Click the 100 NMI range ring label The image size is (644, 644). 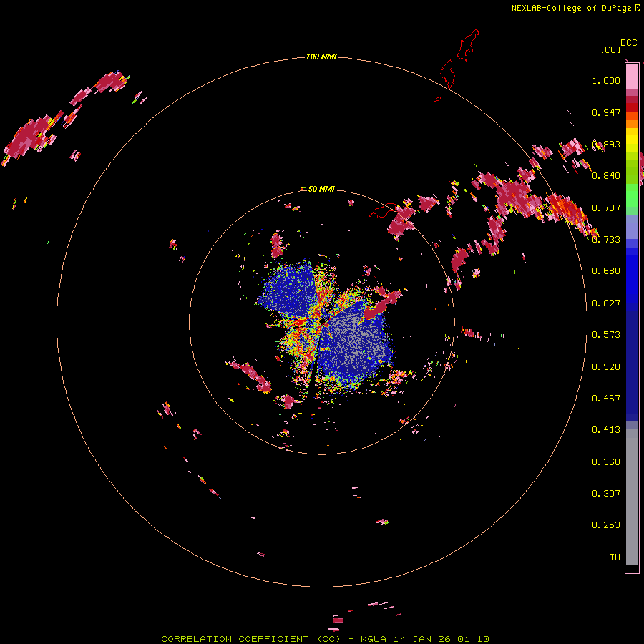click(321, 57)
